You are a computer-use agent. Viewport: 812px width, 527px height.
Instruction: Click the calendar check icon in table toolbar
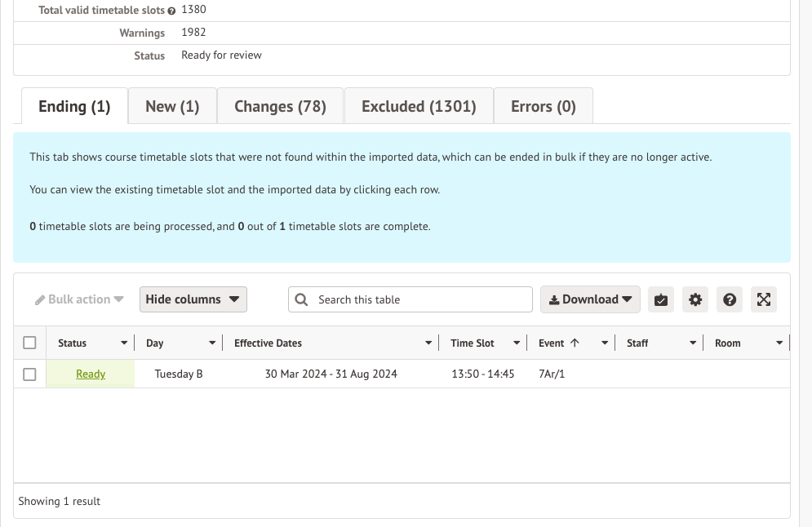tap(661, 299)
